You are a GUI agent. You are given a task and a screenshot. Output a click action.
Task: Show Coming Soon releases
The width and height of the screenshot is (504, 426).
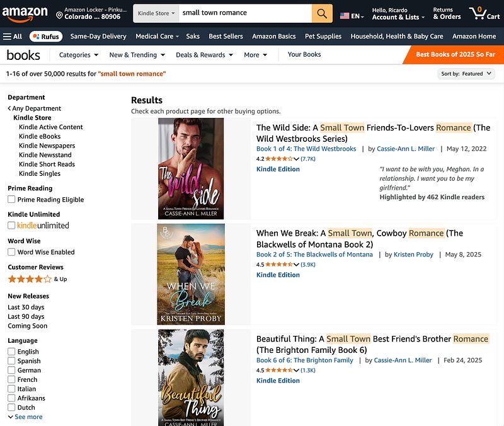click(x=28, y=326)
